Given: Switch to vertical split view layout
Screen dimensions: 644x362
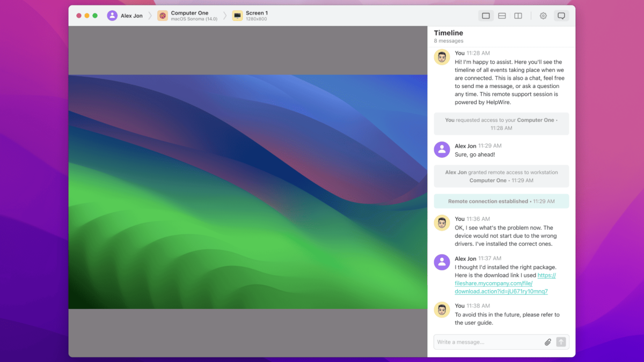Looking at the screenshot, I should point(518,16).
